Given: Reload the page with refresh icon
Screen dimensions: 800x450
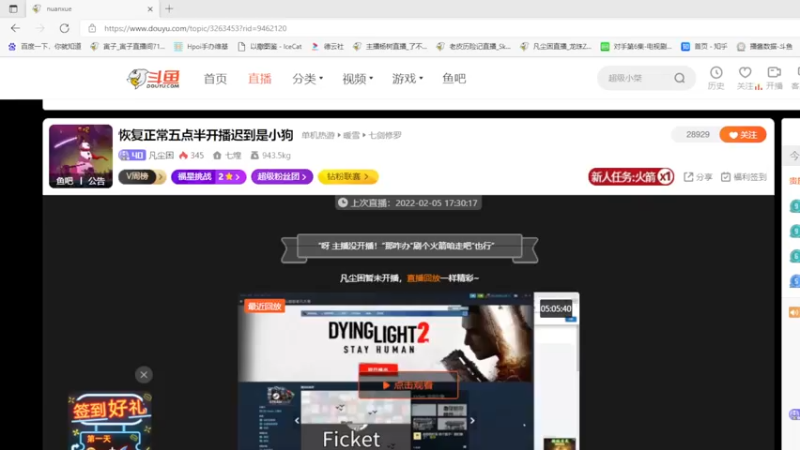Looking at the screenshot, I should [x=64, y=28].
